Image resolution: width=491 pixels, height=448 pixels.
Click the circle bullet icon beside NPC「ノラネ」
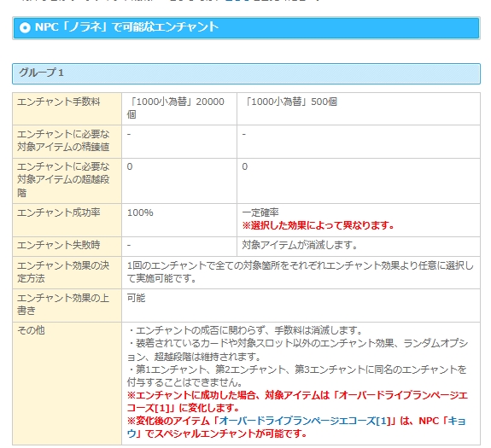click(25, 27)
